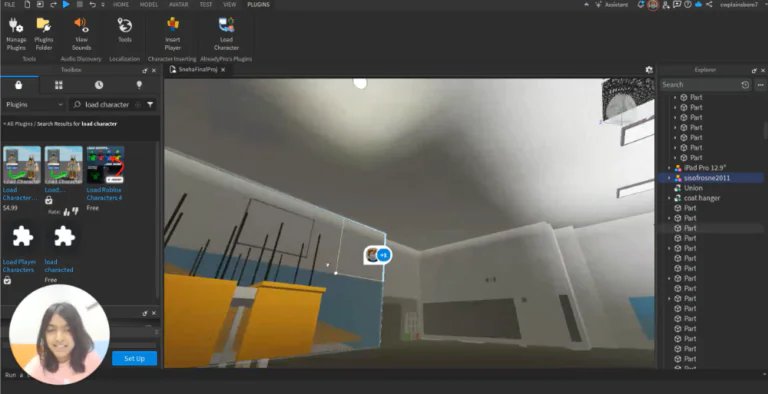Open Toolbox Creations lightbulb tab

coord(139,85)
